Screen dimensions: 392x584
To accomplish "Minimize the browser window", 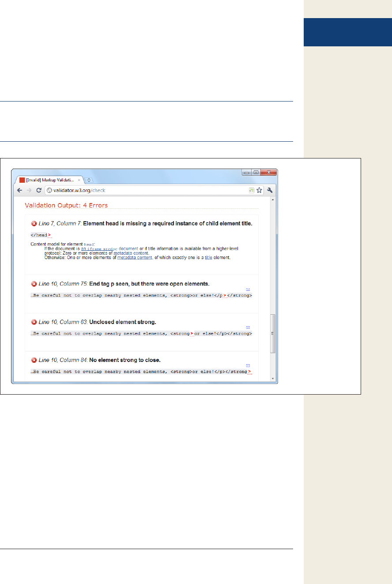I will coord(247,172).
